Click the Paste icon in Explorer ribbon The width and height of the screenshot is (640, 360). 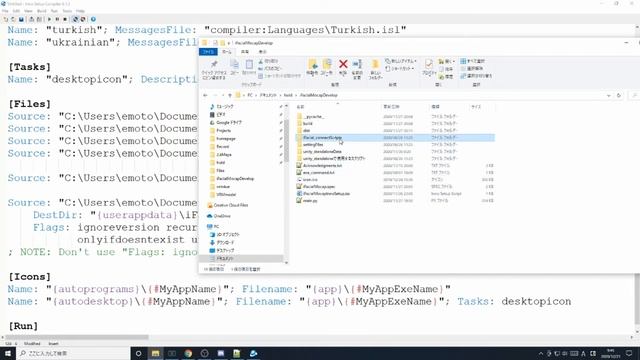point(249,64)
